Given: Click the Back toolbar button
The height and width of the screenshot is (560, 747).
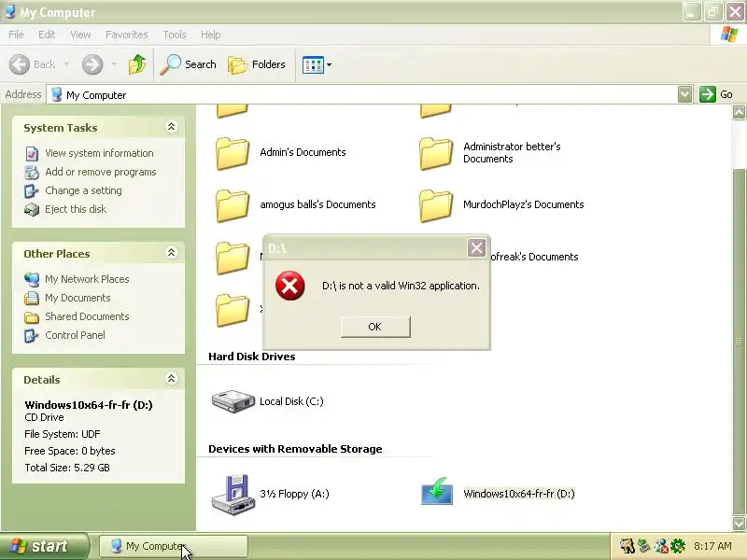Looking at the screenshot, I should pyautogui.click(x=33, y=64).
